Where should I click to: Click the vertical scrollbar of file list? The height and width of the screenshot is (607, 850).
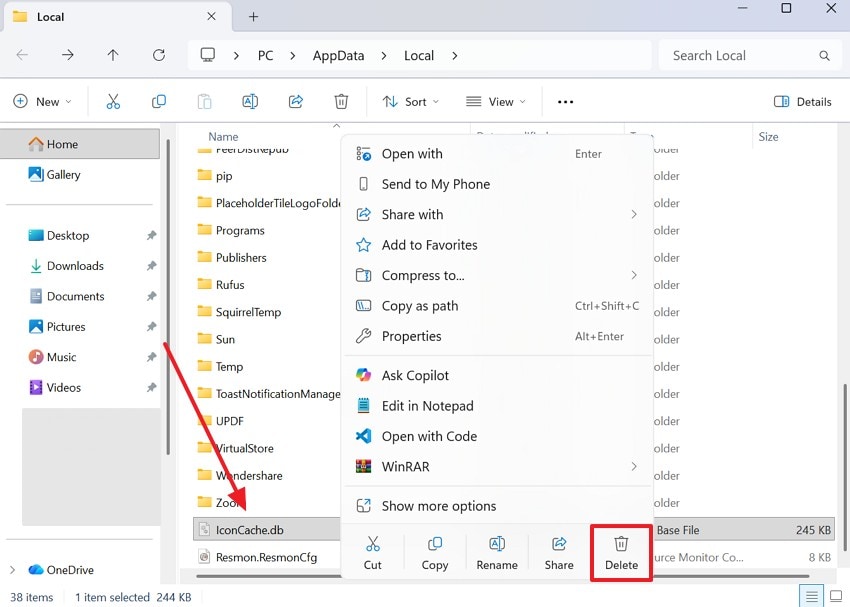click(x=845, y=466)
